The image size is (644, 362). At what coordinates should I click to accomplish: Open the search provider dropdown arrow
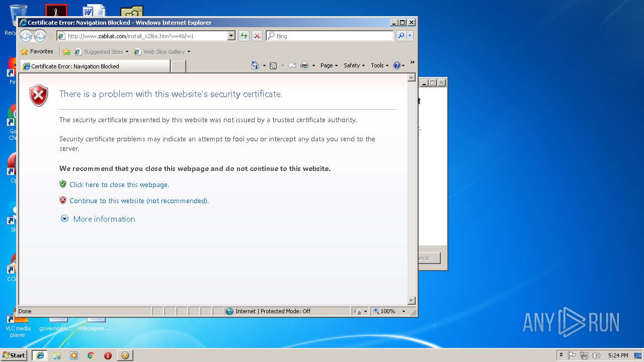[410, 36]
